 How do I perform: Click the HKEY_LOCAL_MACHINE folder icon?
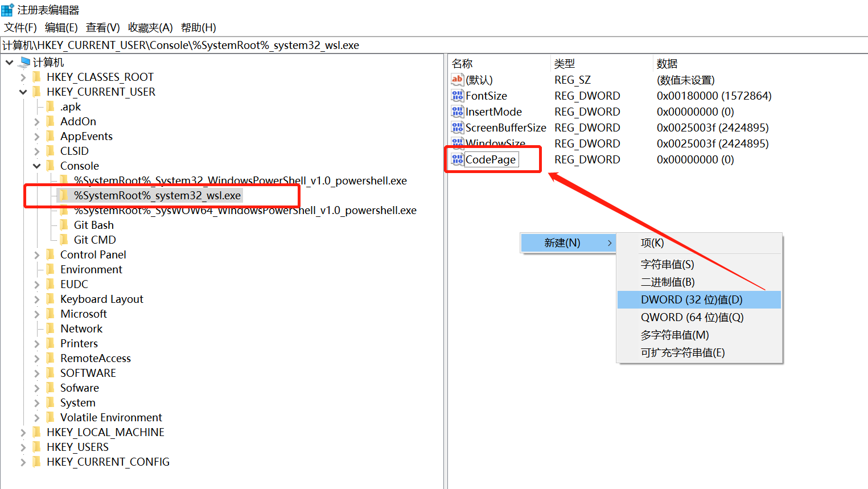coord(38,432)
